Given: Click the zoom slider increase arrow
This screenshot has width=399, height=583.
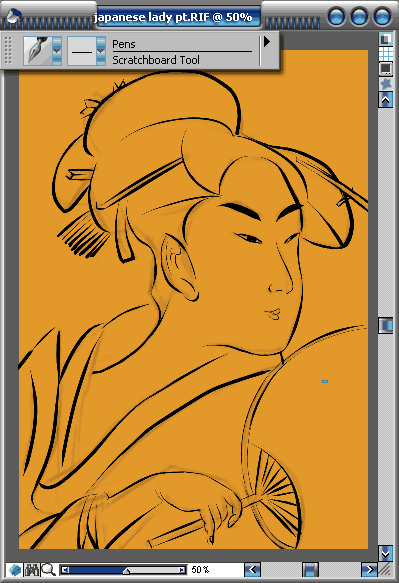Looking at the screenshot, I should [182, 570].
